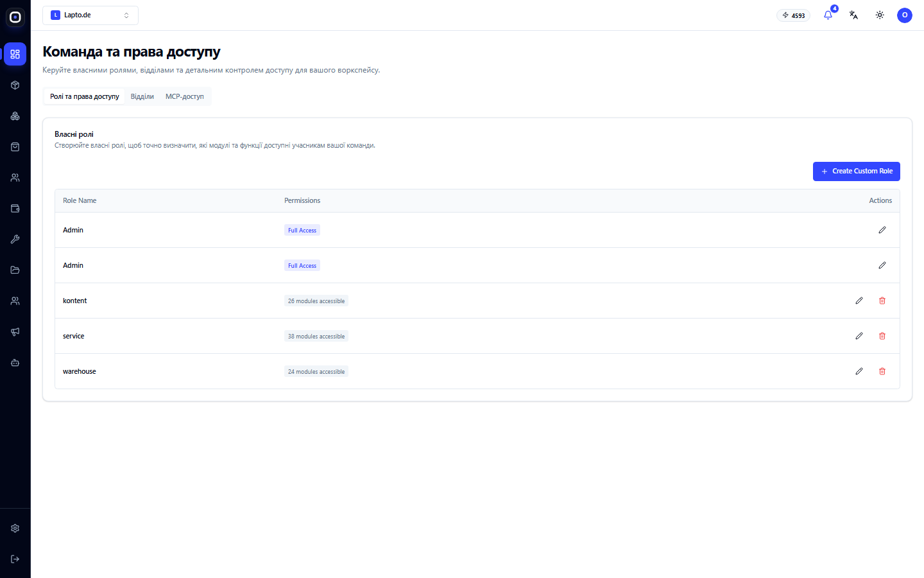Switch to Ролі та права доступу tab
The width and height of the screenshot is (924, 578).
point(85,96)
